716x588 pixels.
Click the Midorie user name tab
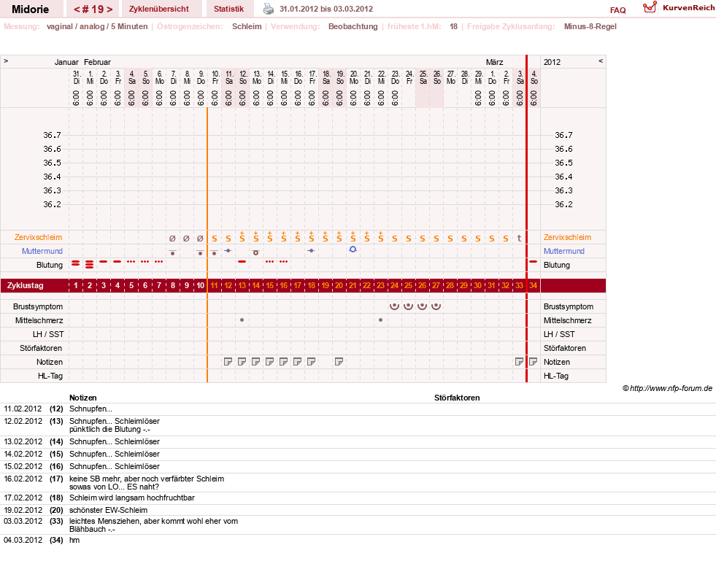point(30,9)
